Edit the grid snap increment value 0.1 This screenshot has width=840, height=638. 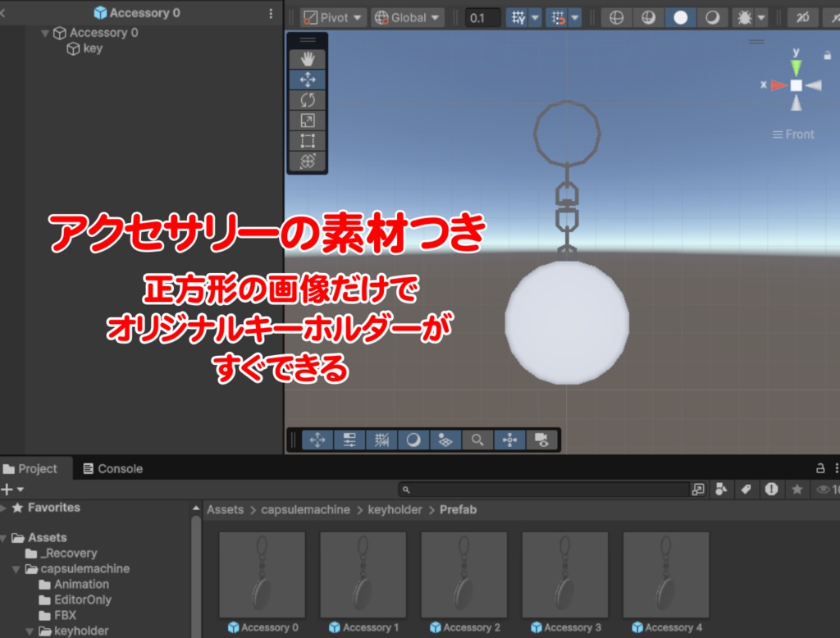482,16
